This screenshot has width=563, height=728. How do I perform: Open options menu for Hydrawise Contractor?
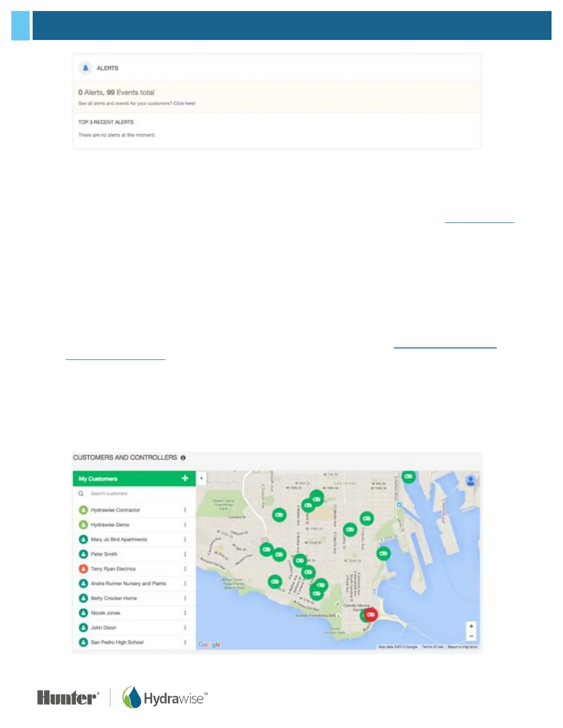(185, 510)
